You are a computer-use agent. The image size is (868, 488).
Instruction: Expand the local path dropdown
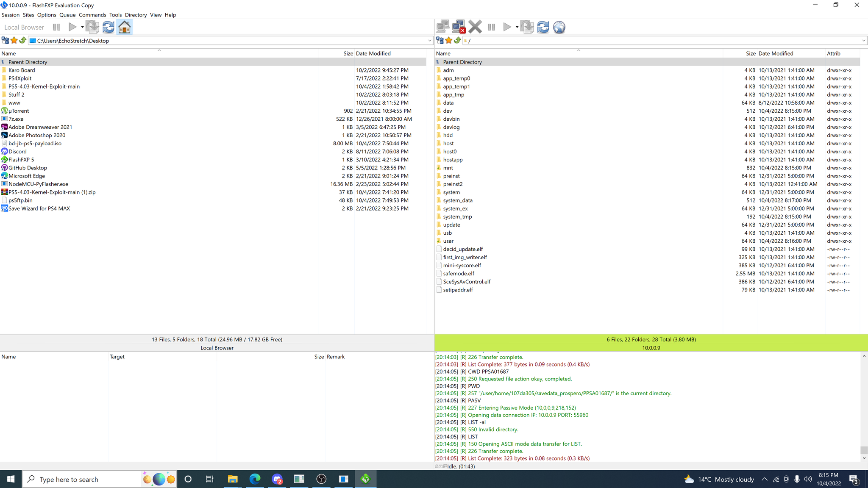click(429, 41)
